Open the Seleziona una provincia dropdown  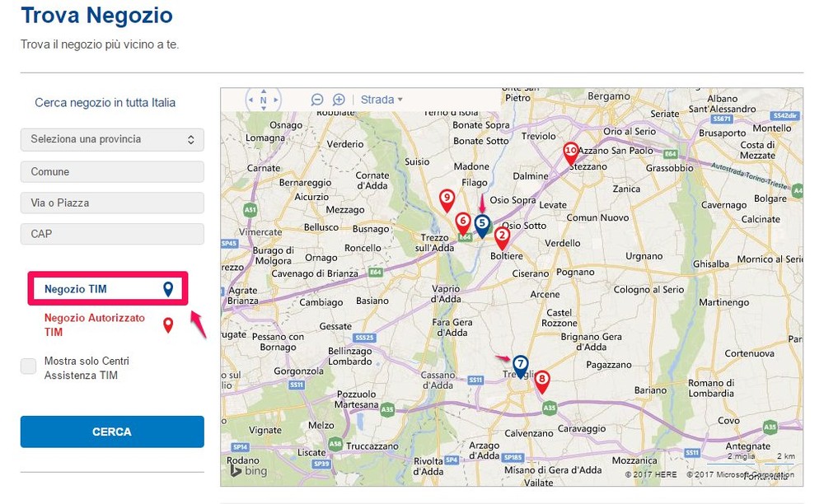112,139
